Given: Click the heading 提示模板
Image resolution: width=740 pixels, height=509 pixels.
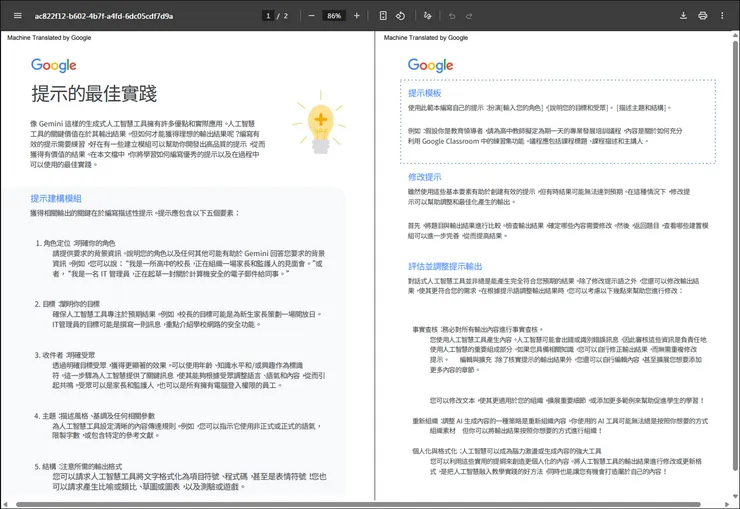Looking at the screenshot, I should point(425,93).
